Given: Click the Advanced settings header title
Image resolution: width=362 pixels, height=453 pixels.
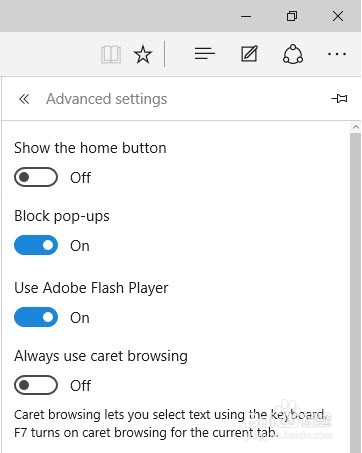Looking at the screenshot, I should pos(107,99).
